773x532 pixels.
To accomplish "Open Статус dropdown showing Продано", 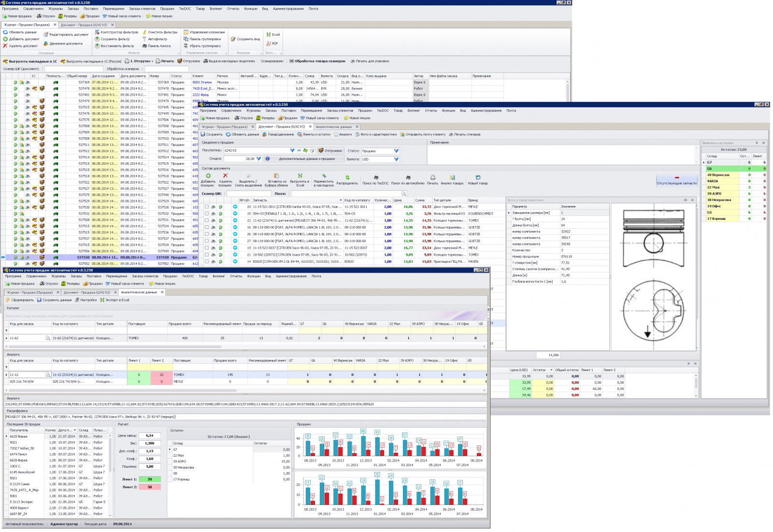I will click(396, 151).
